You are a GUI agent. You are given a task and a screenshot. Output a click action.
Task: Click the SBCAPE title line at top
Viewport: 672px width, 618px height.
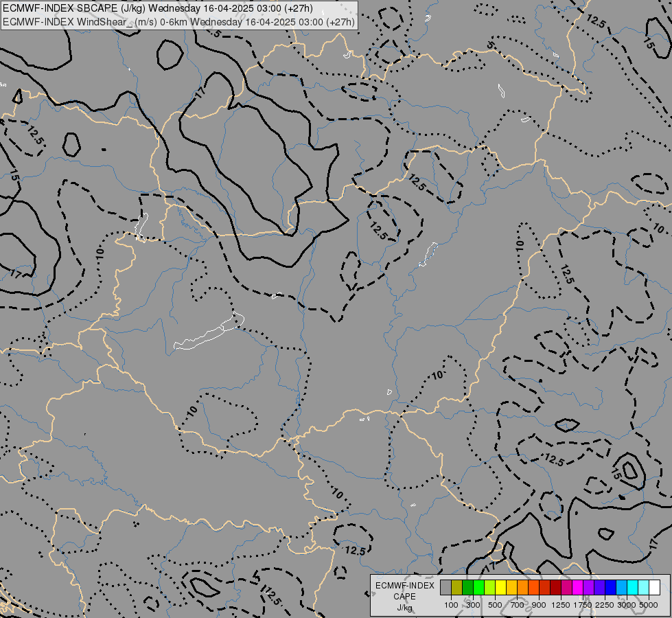pyautogui.click(x=158, y=8)
